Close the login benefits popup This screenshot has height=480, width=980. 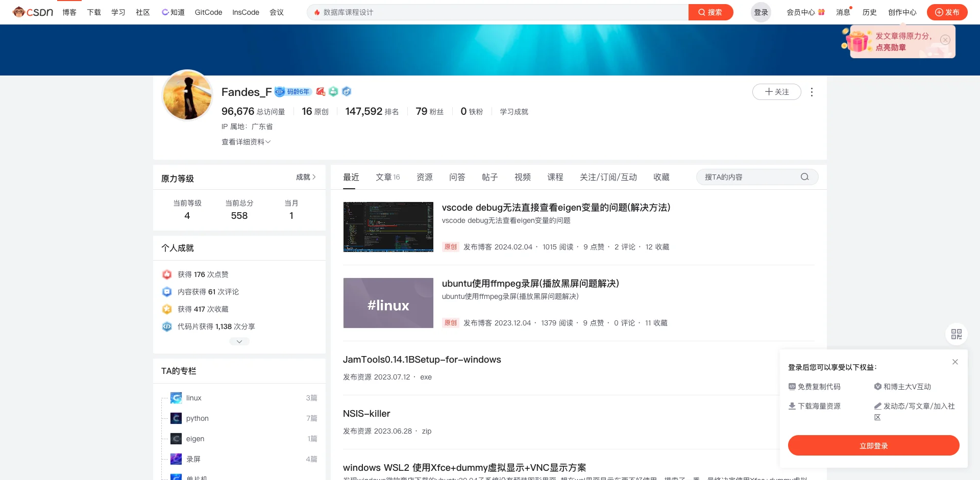click(955, 362)
